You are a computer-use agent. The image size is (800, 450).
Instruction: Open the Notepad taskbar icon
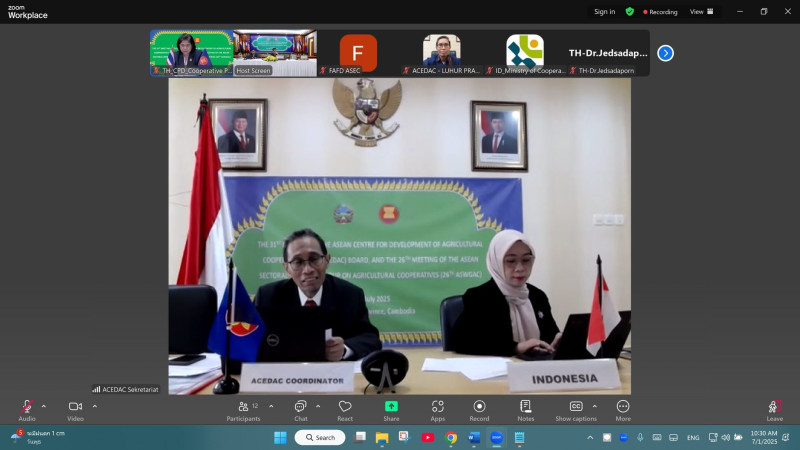click(519, 437)
